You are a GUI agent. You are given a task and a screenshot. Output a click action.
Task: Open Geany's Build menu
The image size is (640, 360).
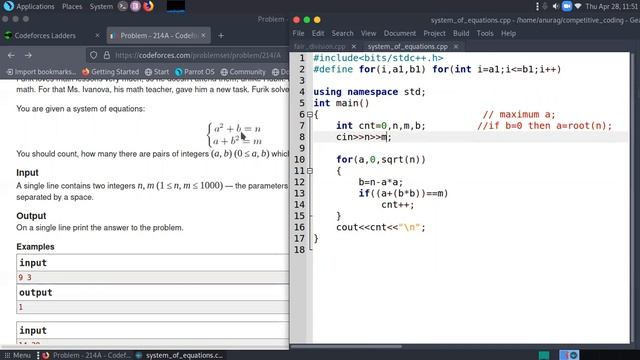461,33
